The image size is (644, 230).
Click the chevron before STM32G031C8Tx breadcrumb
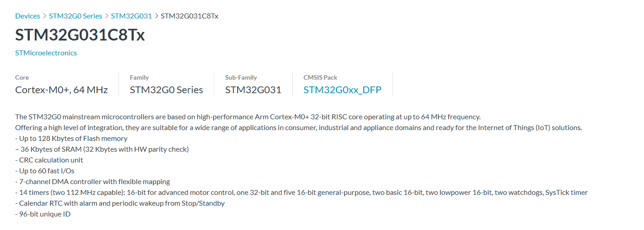tap(156, 16)
